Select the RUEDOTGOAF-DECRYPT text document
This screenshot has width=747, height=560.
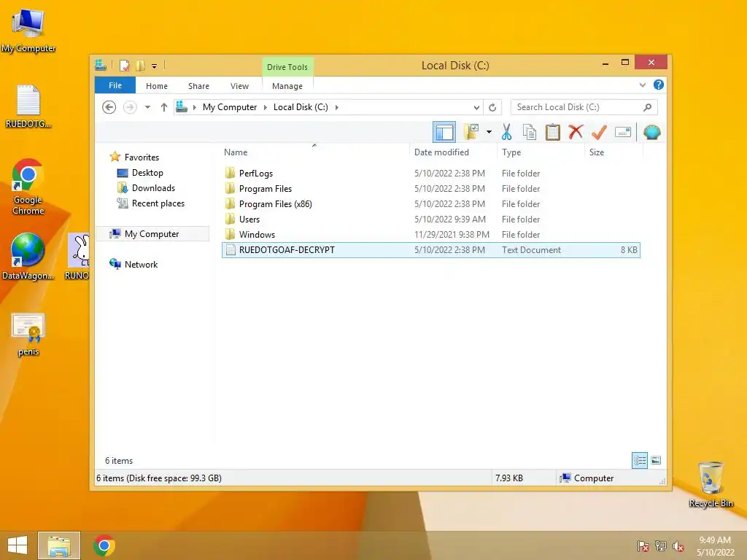pos(430,250)
